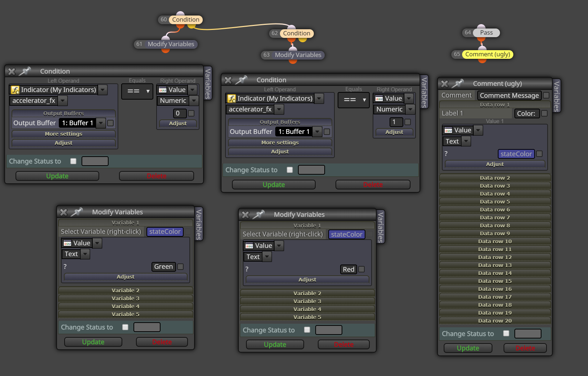Click status color swatch in left Condition panel

[x=95, y=161]
